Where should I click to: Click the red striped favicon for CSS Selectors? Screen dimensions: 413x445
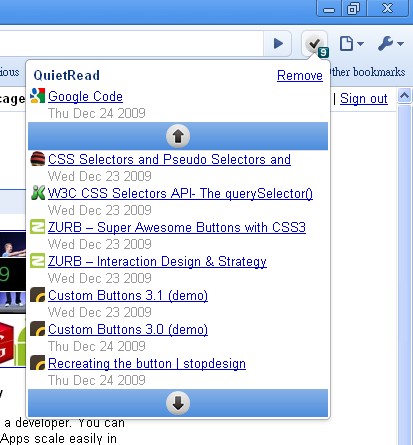37,159
